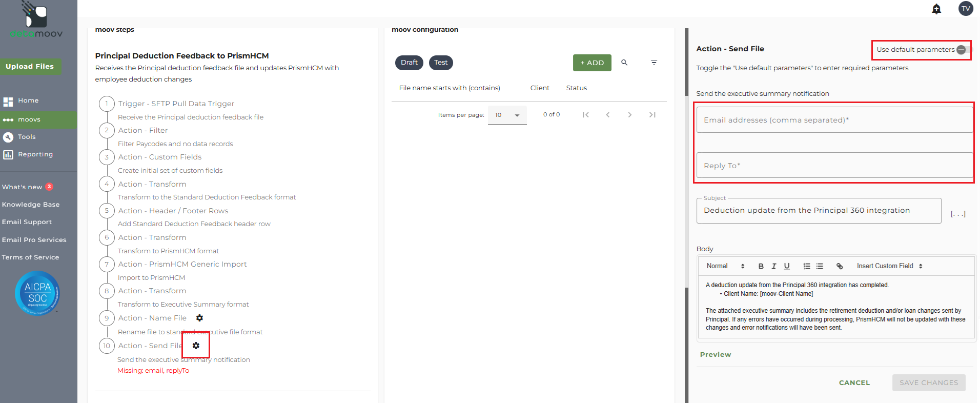Select step 1 Trigger - SFTP Pull Data Trigger
Viewport: 980px width, 403px height.
[x=176, y=104]
